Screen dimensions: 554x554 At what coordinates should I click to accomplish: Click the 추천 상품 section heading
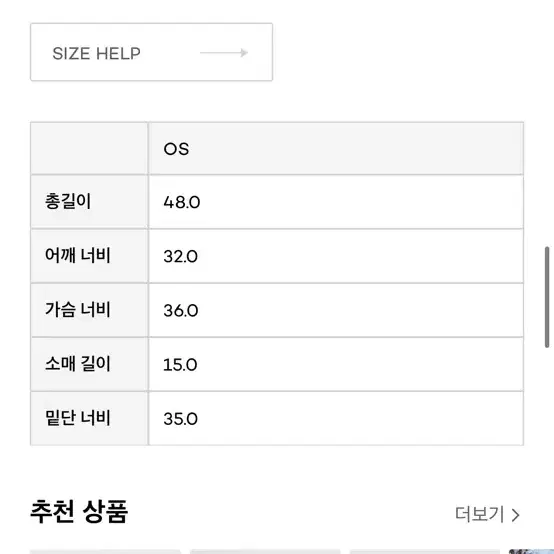click(x=79, y=512)
